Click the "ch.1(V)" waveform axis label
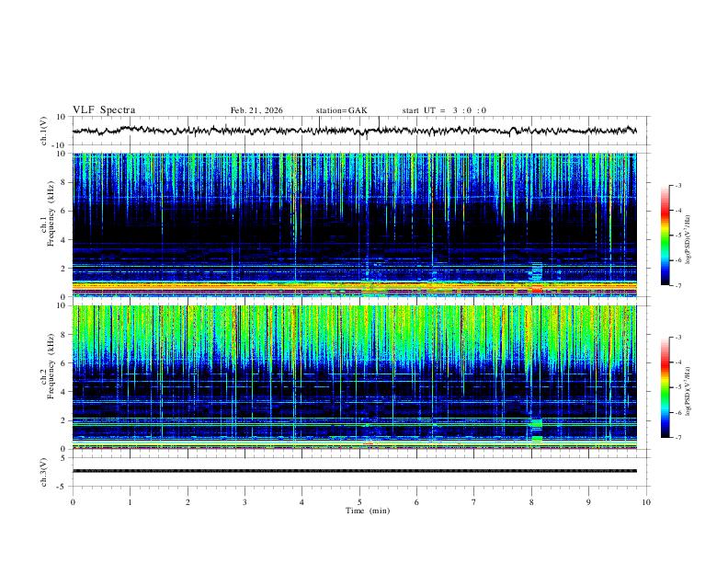This screenshot has height=563, width=728. coord(43,131)
